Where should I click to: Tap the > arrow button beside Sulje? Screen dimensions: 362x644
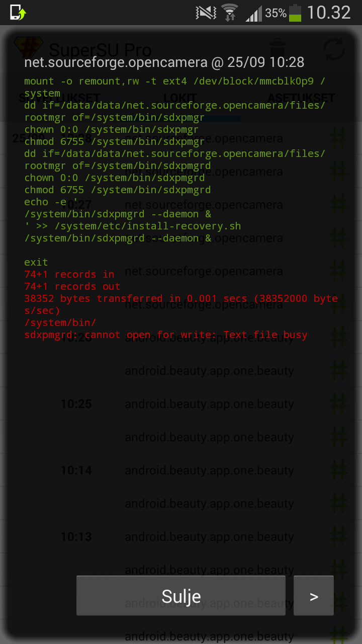point(314,596)
